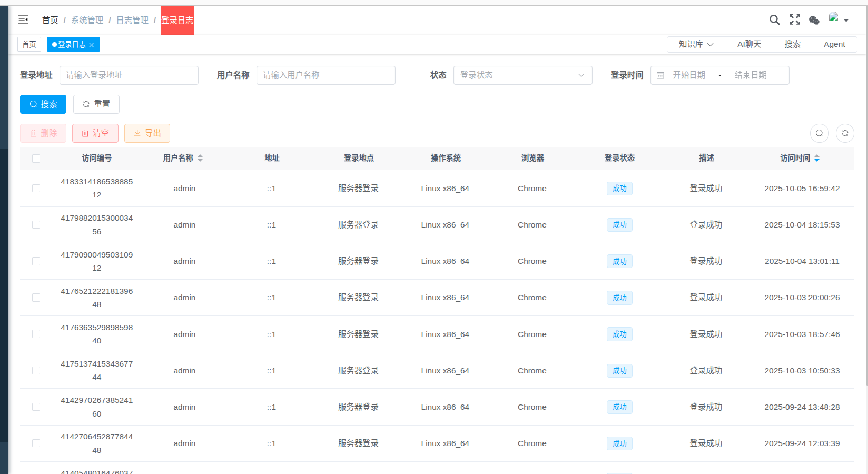The height and width of the screenshot is (474, 868).
Task: Toggle the sidebar hamburger menu
Action: coord(23,19)
